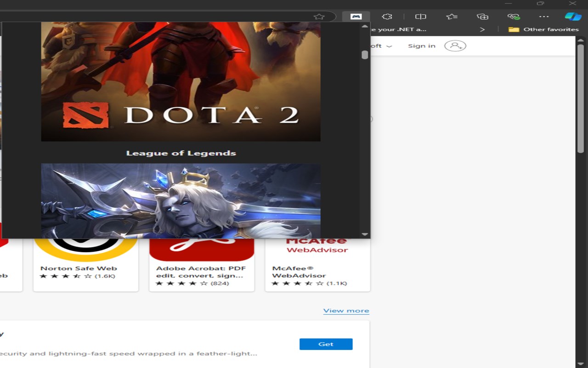The width and height of the screenshot is (588, 368).
Task: Click the popup scrollbar up arrow
Action: tap(365, 27)
